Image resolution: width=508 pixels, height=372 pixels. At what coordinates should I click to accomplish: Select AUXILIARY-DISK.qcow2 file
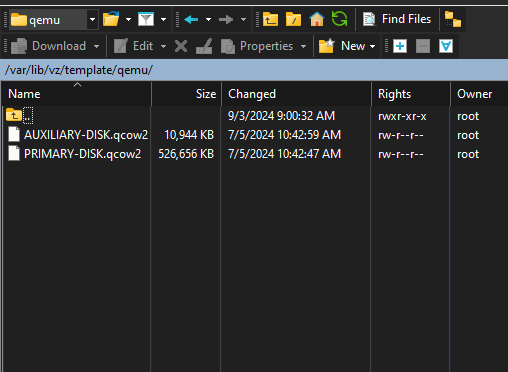click(86, 135)
